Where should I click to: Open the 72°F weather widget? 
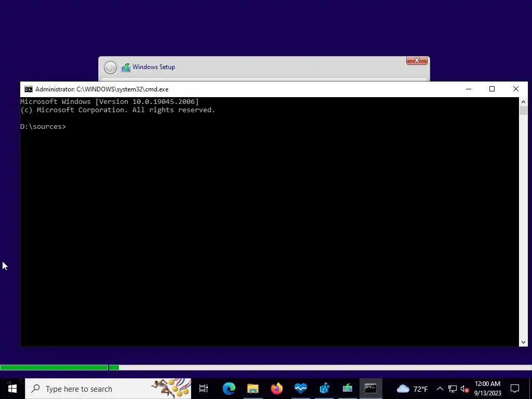(412, 389)
